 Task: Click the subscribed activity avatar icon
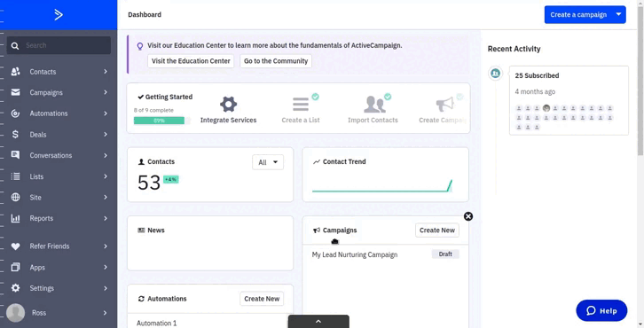pos(495,74)
